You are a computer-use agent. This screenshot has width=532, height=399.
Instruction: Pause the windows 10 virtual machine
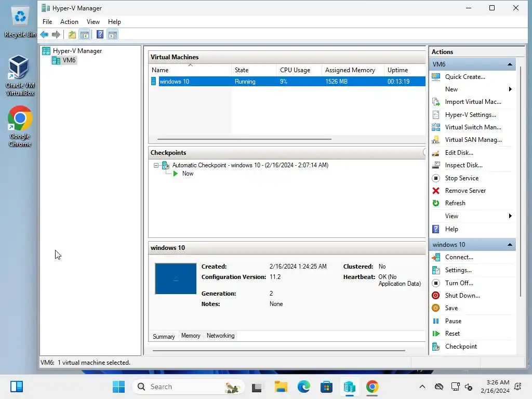click(x=453, y=321)
